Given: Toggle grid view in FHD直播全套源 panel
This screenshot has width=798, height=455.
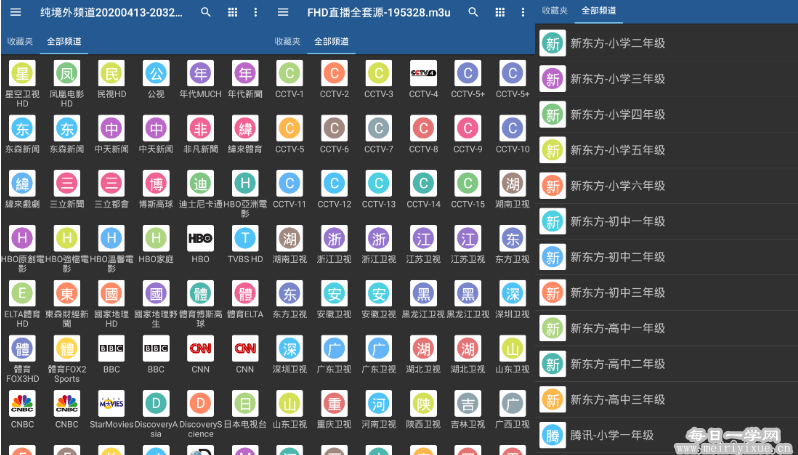Looking at the screenshot, I should tap(500, 12).
